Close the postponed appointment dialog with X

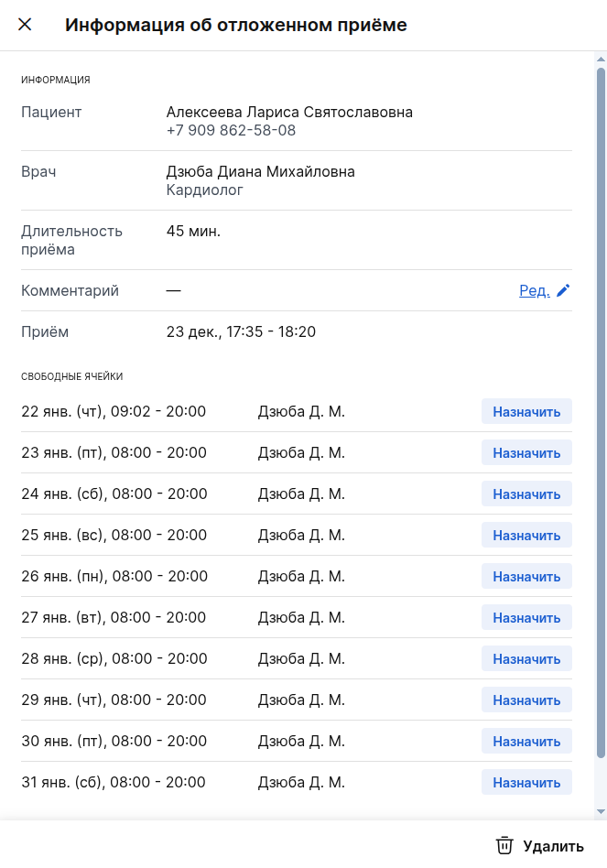pos(25,25)
